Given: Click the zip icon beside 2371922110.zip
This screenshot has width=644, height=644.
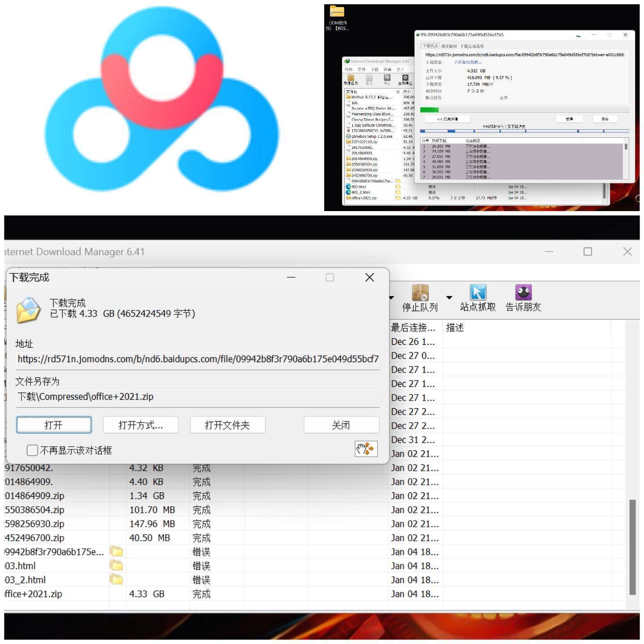Looking at the screenshot, I should pos(348,142).
